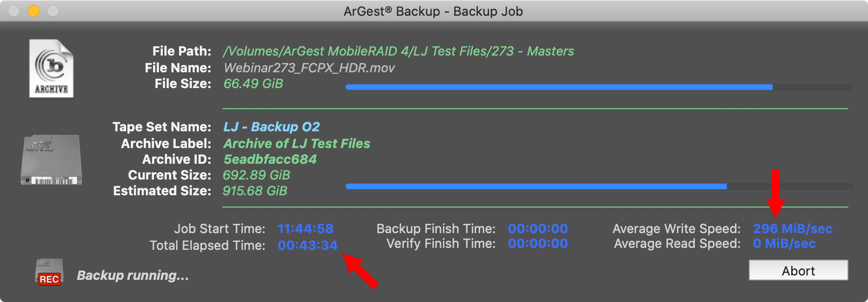Viewport: 868px width, 302px height.
Task: Click the Abort button
Action: [x=798, y=271]
